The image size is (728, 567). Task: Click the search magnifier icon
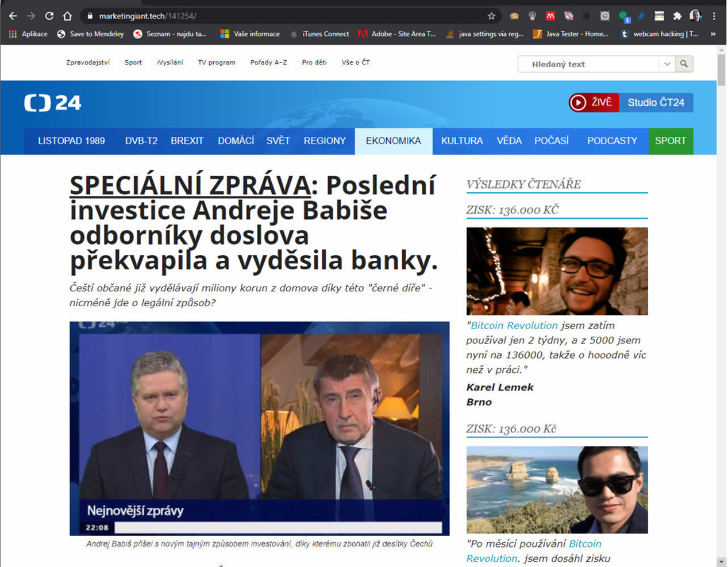(x=683, y=64)
